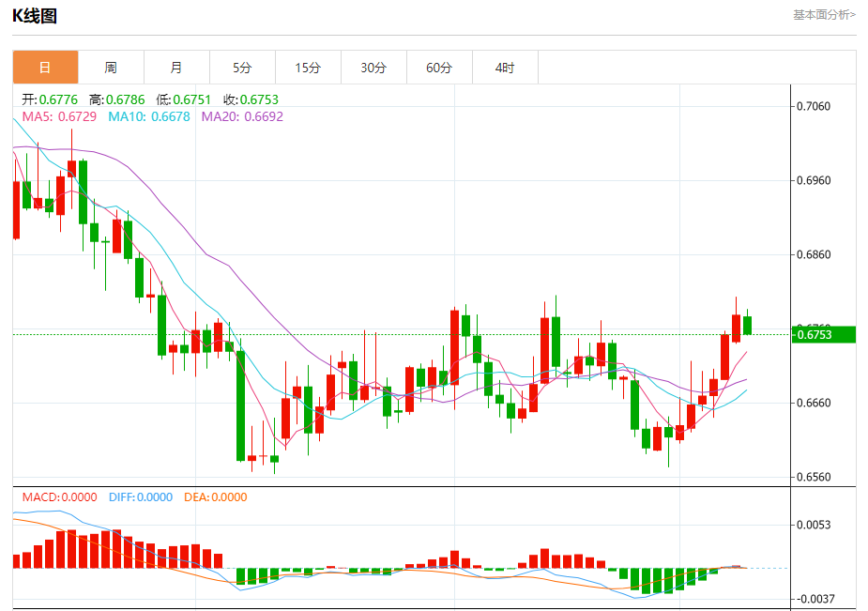Open the 60分 interval tab

(439, 68)
